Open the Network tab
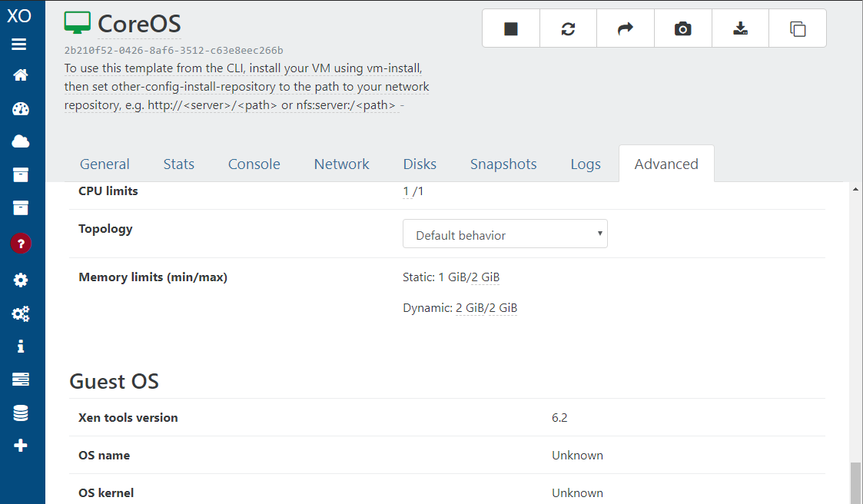Image resolution: width=863 pixels, height=504 pixels. (342, 164)
